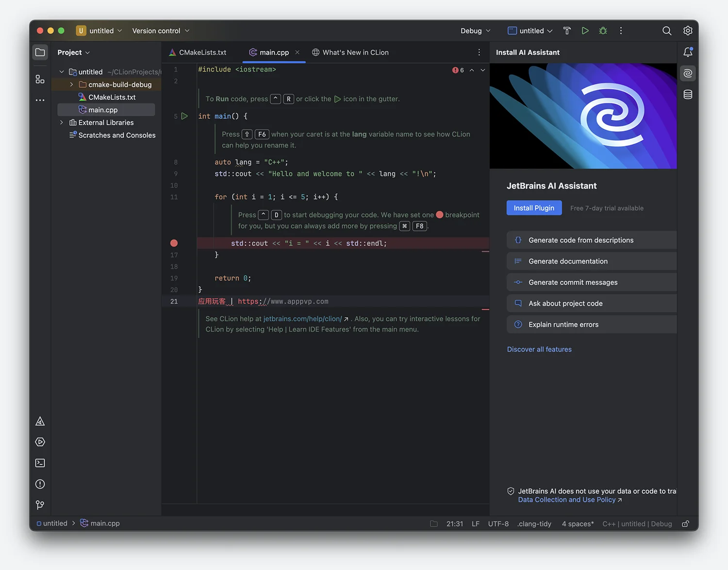
Task: Run the untitled configuration
Action: click(585, 31)
